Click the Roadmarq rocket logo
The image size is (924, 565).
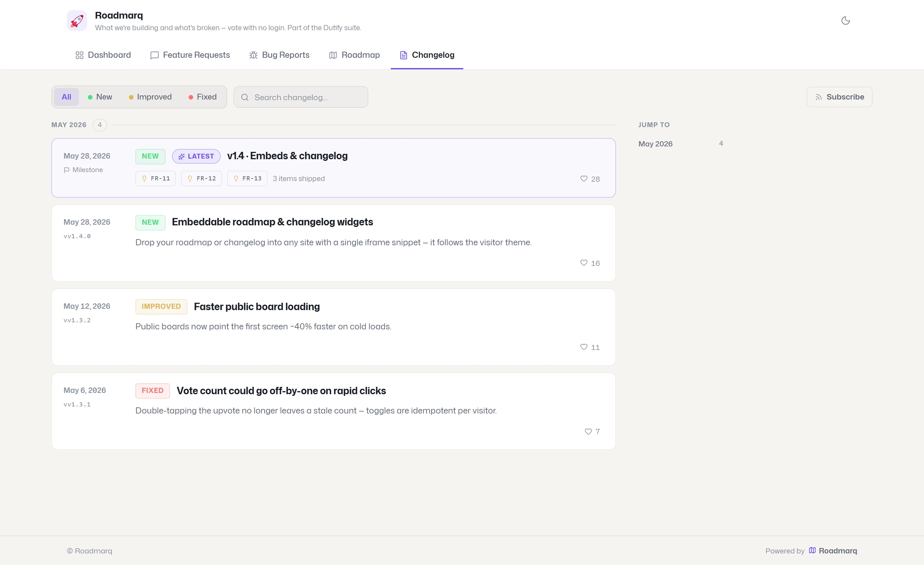pyautogui.click(x=77, y=21)
